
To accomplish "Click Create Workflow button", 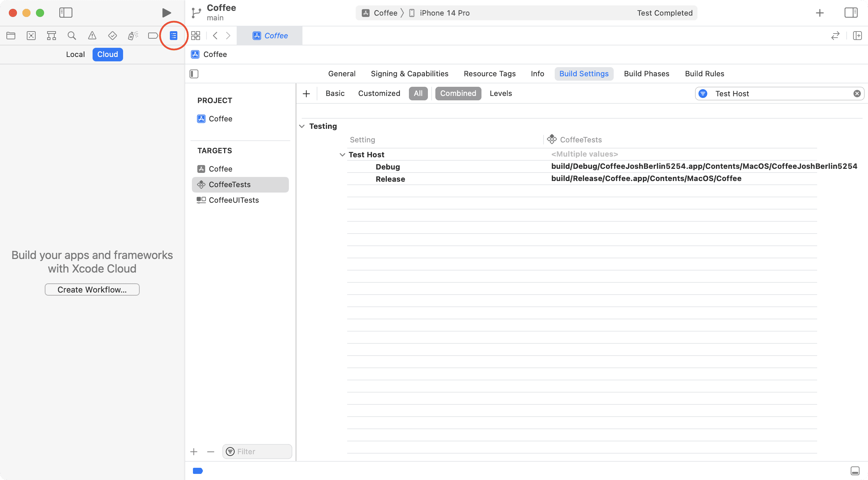I will tap(92, 289).
